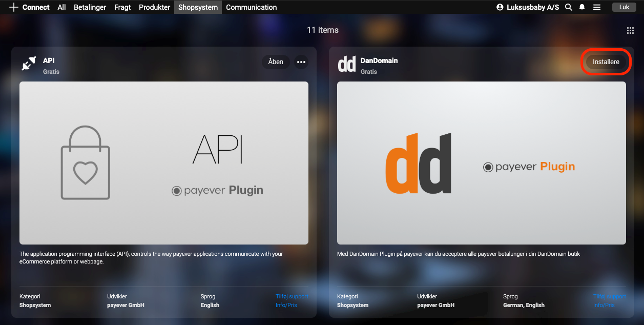Open the search magnifier icon
This screenshot has width=644, height=325.
569,7
